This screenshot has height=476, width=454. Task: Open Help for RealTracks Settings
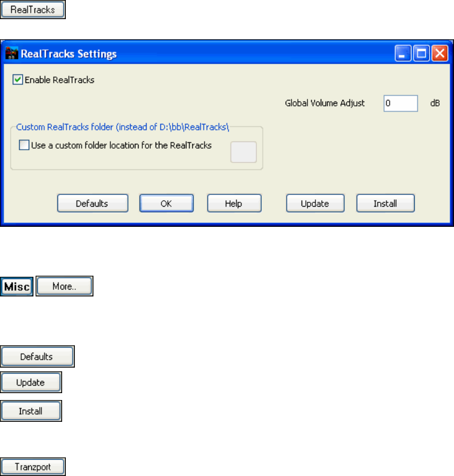[x=234, y=203]
